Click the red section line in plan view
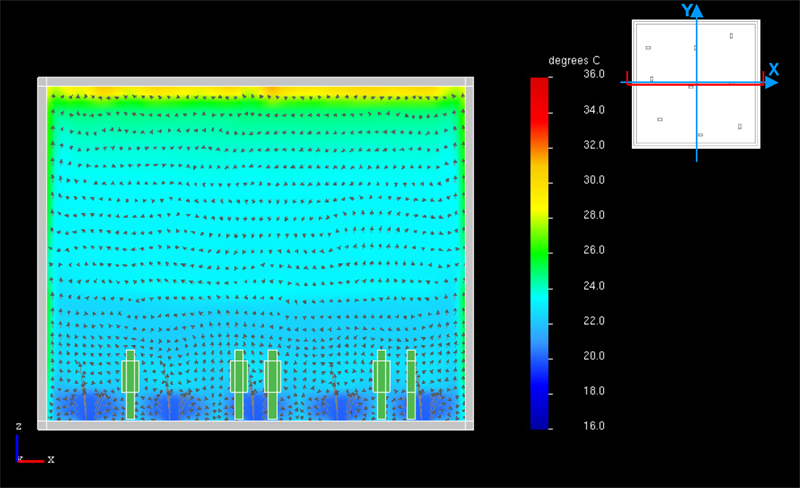This screenshot has width=800, height=488. (x=695, y=85)
